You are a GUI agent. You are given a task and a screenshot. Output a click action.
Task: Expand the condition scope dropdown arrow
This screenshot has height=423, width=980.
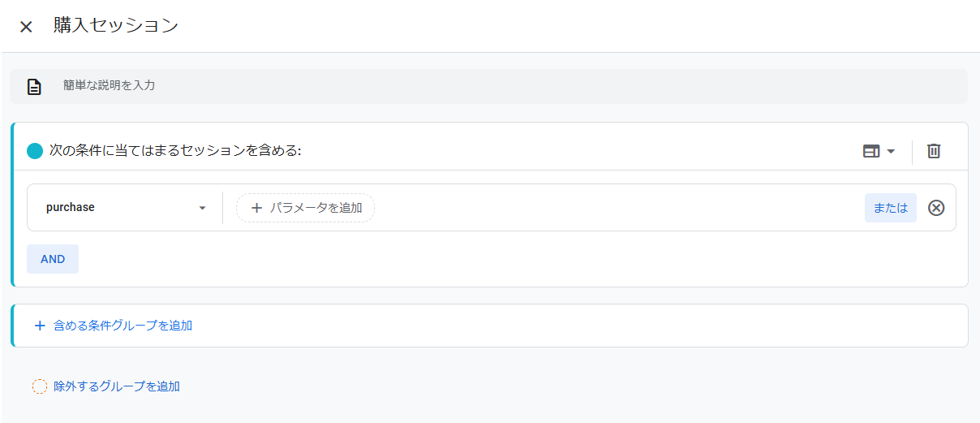point(891,151)
